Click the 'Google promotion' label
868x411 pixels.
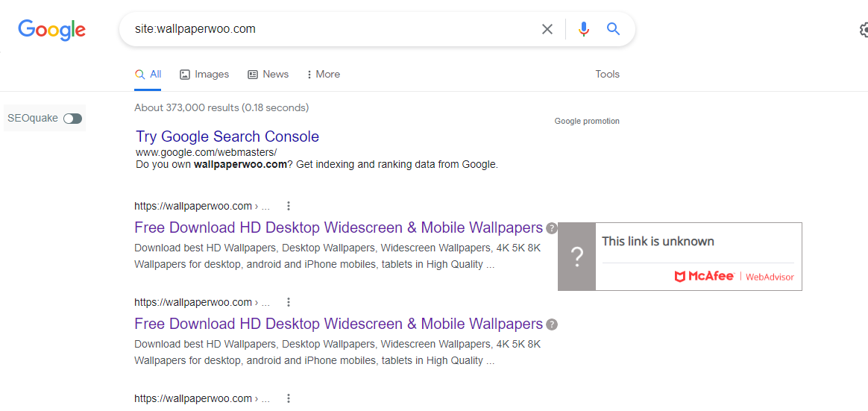[x=587, y=121]
